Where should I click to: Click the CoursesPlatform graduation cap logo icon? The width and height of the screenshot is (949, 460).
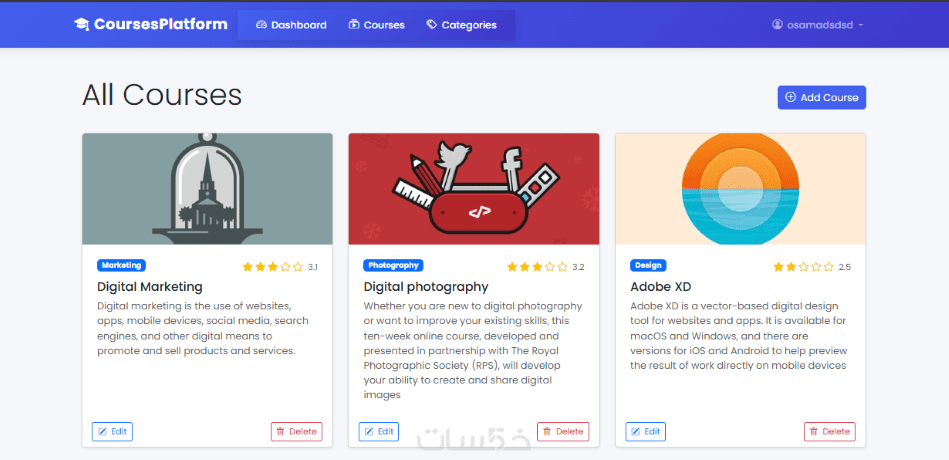82,24
